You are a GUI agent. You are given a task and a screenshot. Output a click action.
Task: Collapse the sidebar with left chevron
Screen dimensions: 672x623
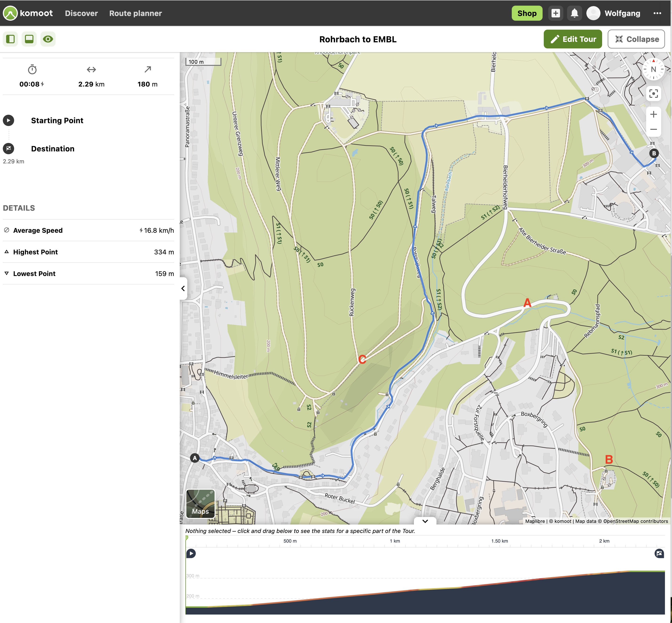click(x=183, y=288)
